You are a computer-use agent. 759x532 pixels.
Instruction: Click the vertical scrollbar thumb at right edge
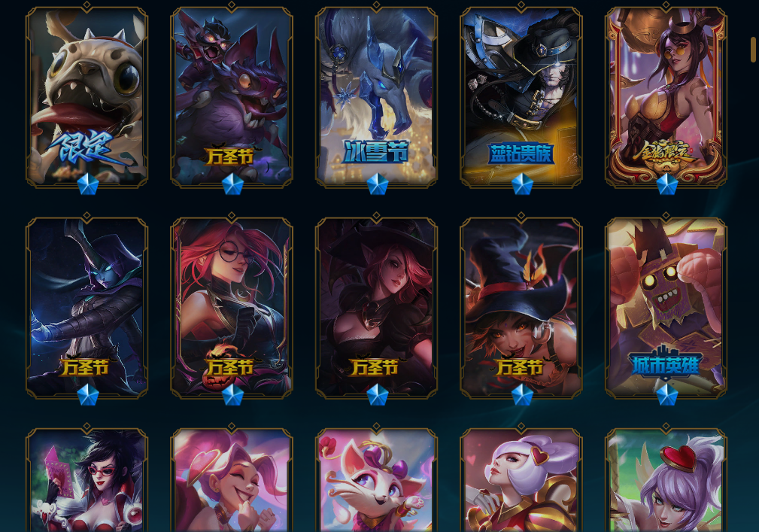pyautogui.click(x=753, y=50)
